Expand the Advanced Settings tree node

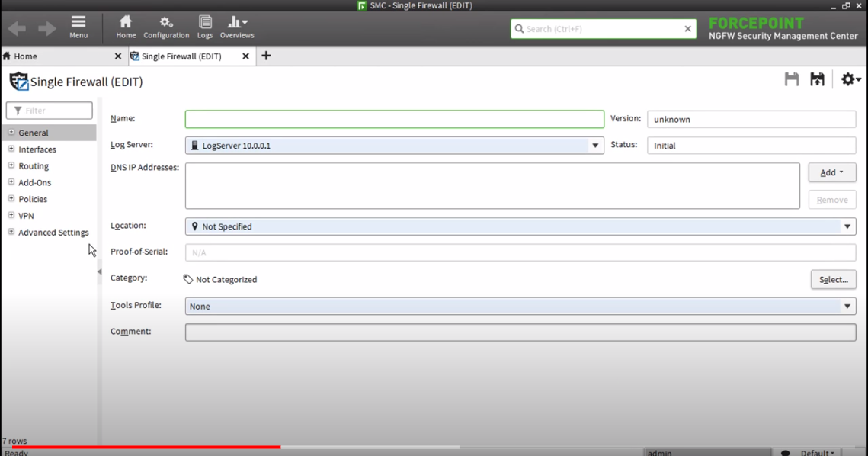pyautogui.click(x=11, y=232)
